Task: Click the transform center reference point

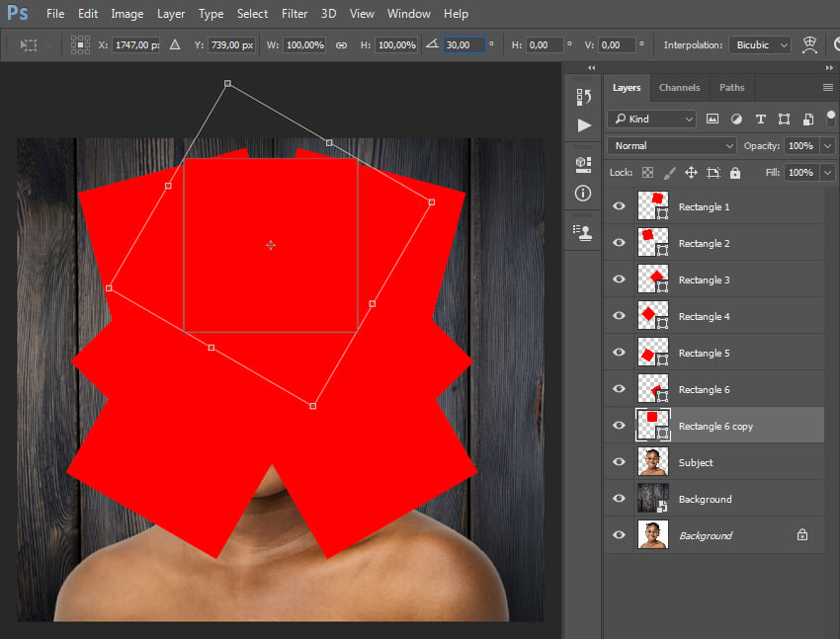Action: (x=271, y=245)
